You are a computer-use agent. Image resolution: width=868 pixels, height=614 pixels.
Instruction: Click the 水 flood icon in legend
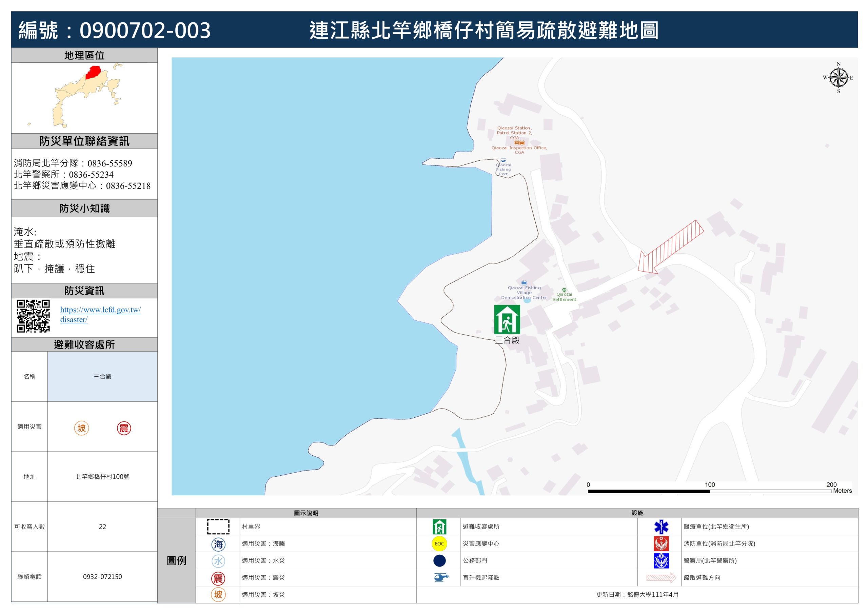tap(218, 561)
